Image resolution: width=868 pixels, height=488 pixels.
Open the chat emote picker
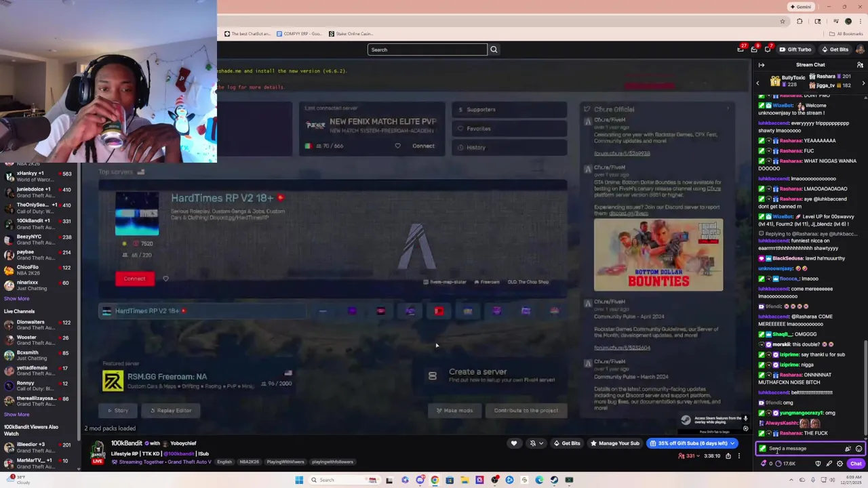(859, 449)
